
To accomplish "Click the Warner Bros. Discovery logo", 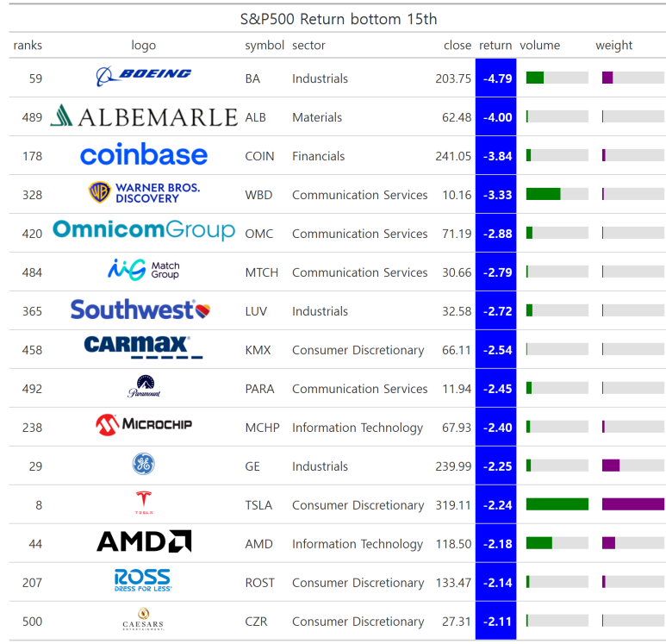I will point(144,192).
